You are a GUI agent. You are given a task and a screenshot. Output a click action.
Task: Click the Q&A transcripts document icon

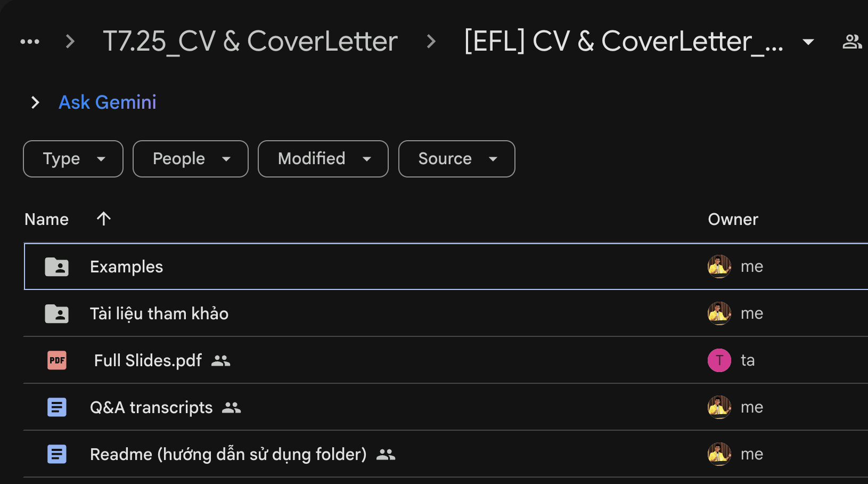57,407
